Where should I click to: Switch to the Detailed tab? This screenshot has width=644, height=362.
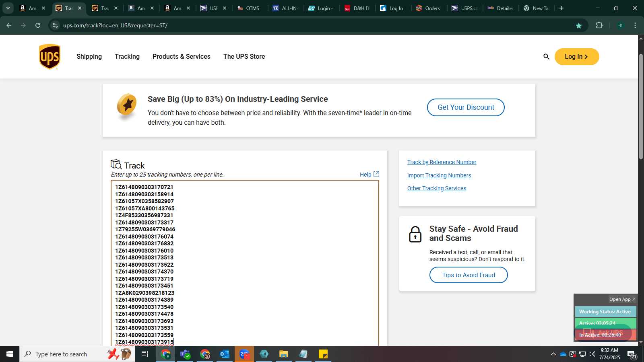point(501,8)
